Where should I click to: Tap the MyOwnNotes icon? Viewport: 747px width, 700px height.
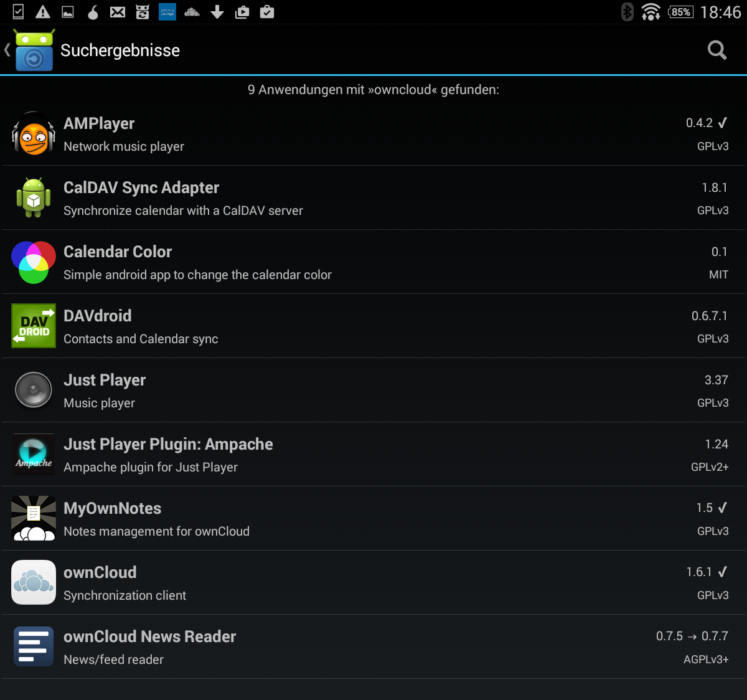(34, 518)
